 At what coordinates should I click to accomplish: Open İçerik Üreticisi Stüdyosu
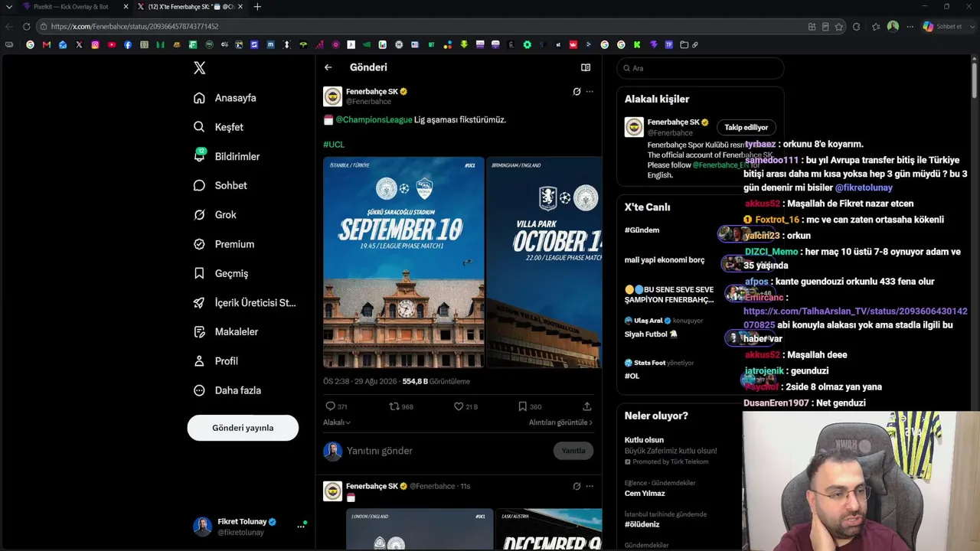[x=244, y=302]
